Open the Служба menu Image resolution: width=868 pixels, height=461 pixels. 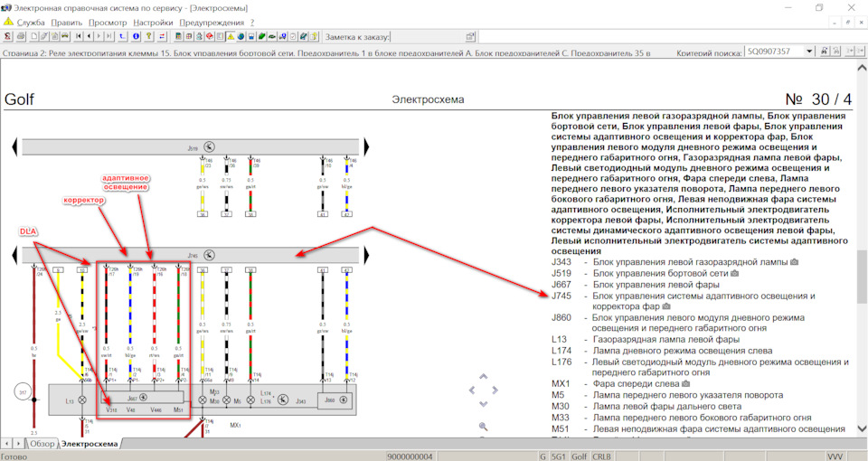(31, 23)
